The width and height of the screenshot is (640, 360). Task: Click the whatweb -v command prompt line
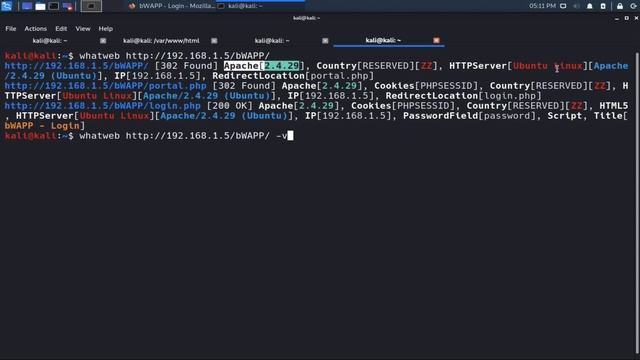click(x=149, y=136)
